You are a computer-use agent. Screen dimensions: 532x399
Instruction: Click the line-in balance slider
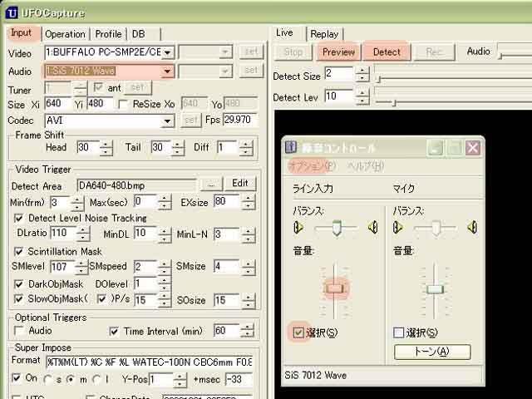point(337,227)
